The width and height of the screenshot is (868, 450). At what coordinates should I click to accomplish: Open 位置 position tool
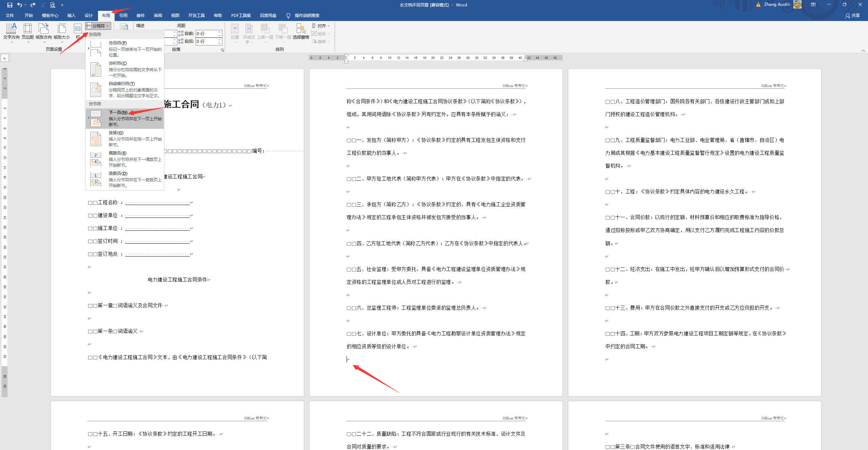pos(235,33)
